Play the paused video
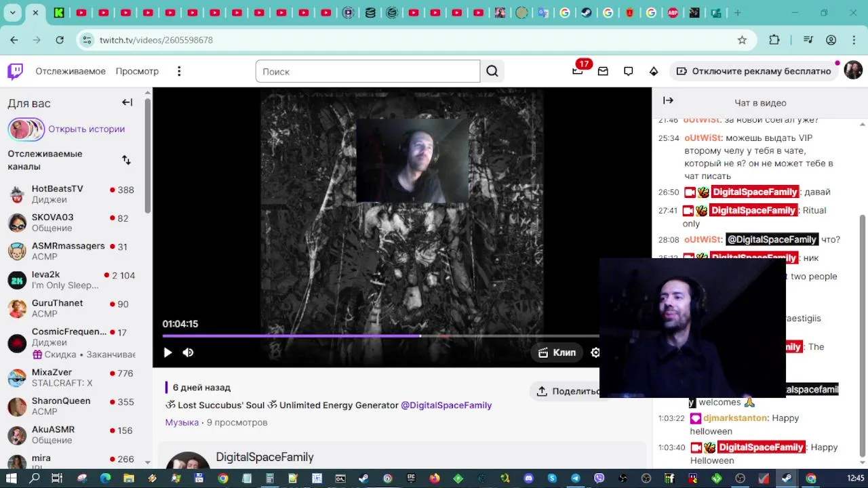868x488 pixels. 167,352
